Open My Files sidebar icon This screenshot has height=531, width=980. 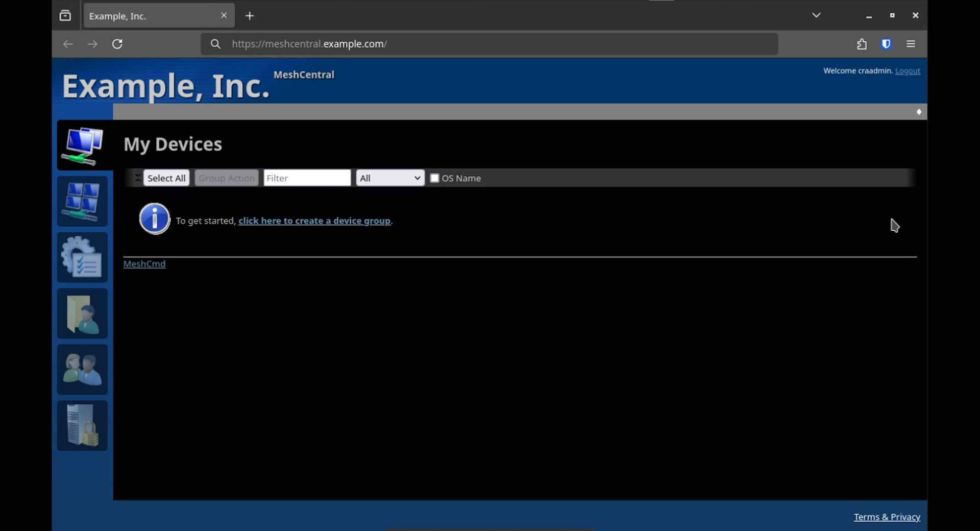[82, 313]
